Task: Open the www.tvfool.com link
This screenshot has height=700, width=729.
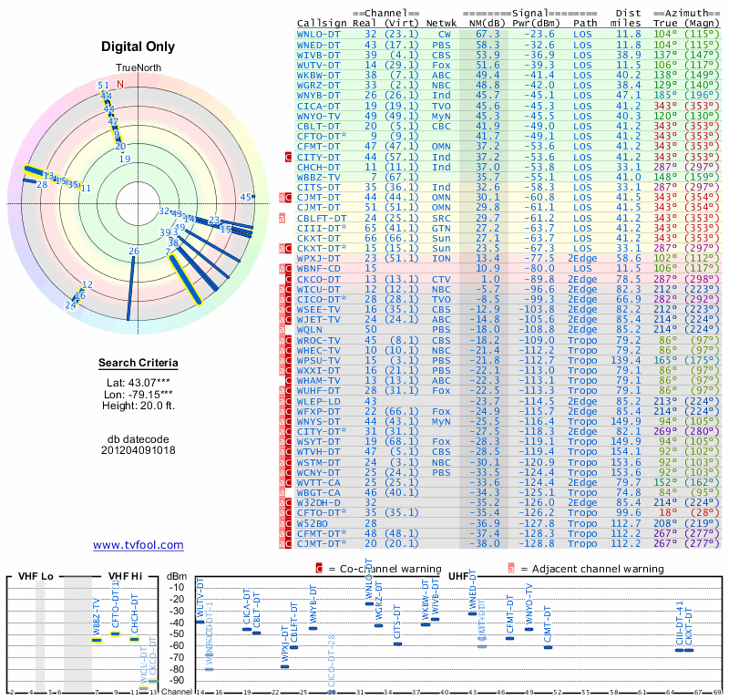Action: [139, 545]
